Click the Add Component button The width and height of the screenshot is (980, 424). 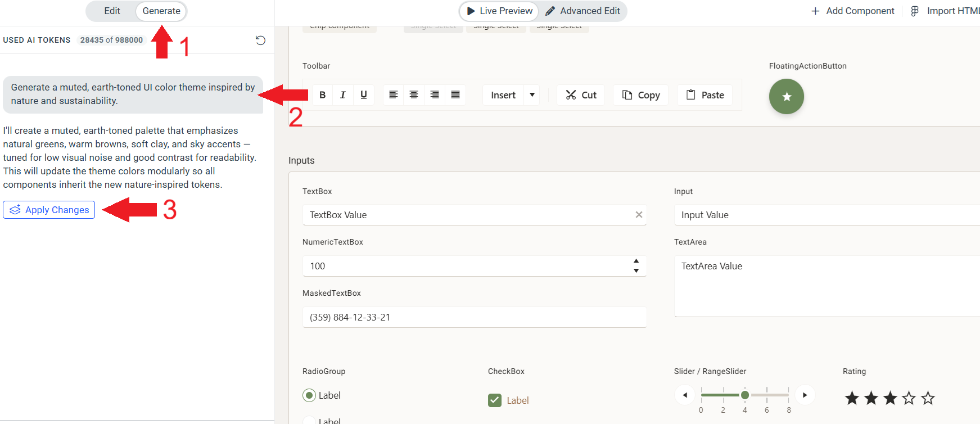pyautogui.click(x=853, y=11)
